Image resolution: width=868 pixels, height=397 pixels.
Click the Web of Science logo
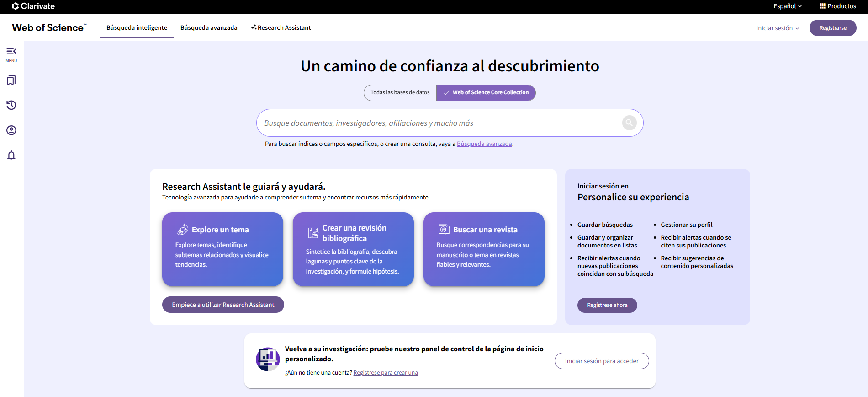click(x=49, y=27)
